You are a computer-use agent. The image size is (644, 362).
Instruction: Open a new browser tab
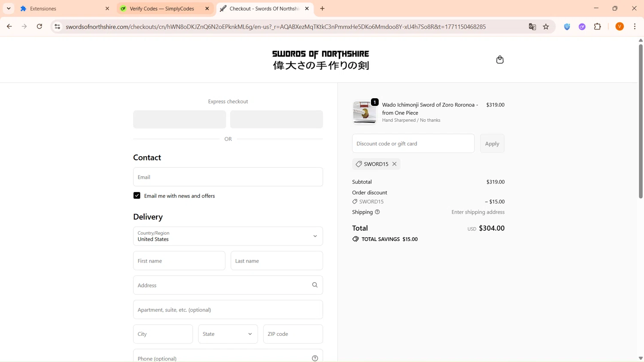[322, 9]
